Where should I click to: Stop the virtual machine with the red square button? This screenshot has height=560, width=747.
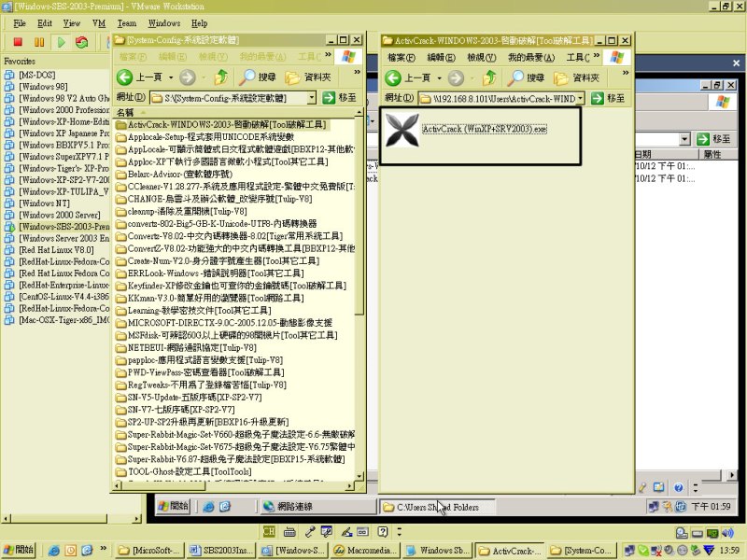pyautogui.click(x=18, y=42)
